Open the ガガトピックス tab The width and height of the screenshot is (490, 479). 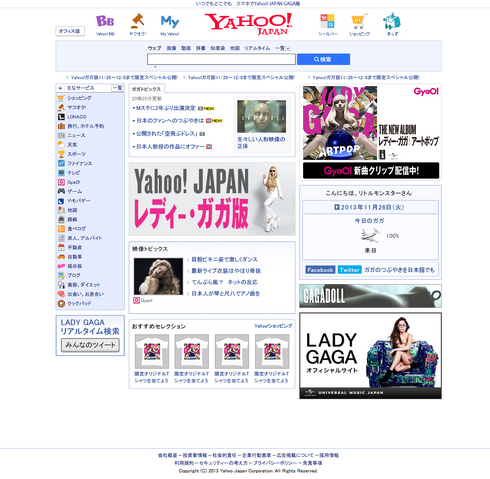click(x=146, y=89)
